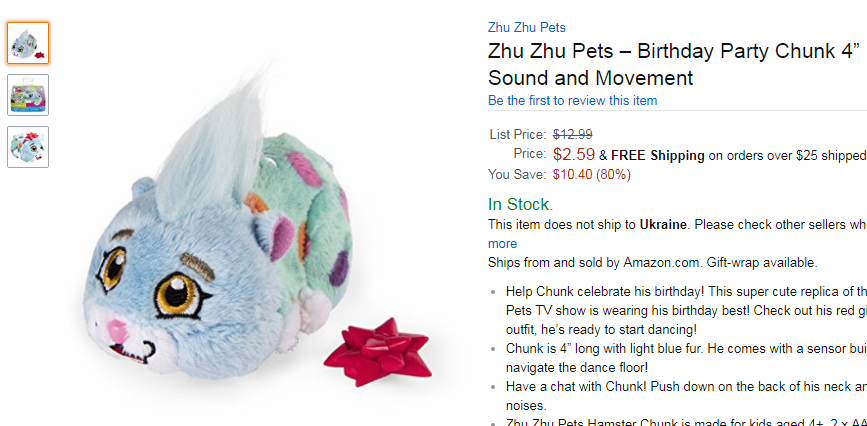Select the first product thumbnail with orange border

pos(28,43)
